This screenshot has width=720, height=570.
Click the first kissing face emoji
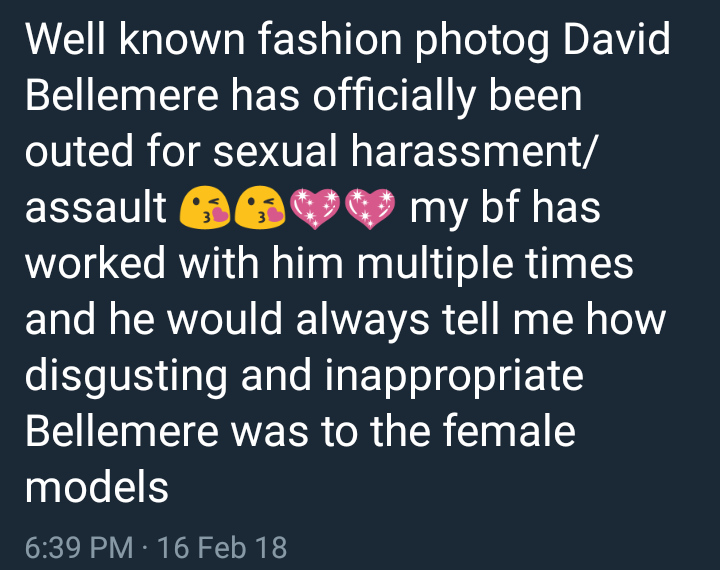point(205,208)
